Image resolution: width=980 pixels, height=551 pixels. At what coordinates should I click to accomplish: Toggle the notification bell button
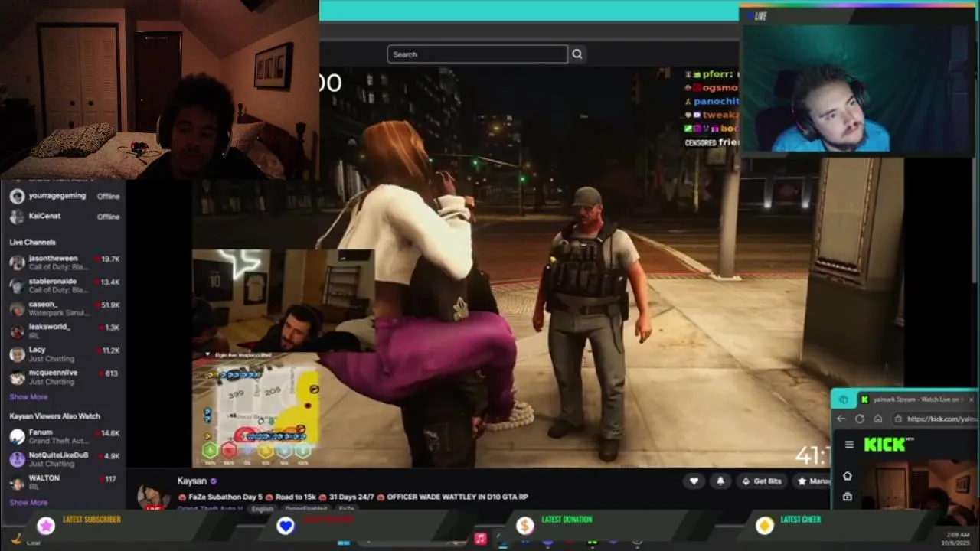[720, 481]
